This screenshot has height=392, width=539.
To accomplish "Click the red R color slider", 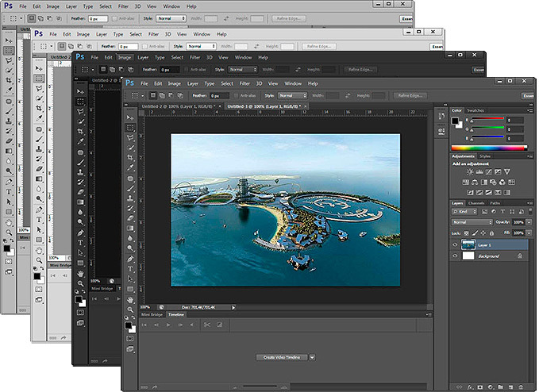I will point(487,120).
